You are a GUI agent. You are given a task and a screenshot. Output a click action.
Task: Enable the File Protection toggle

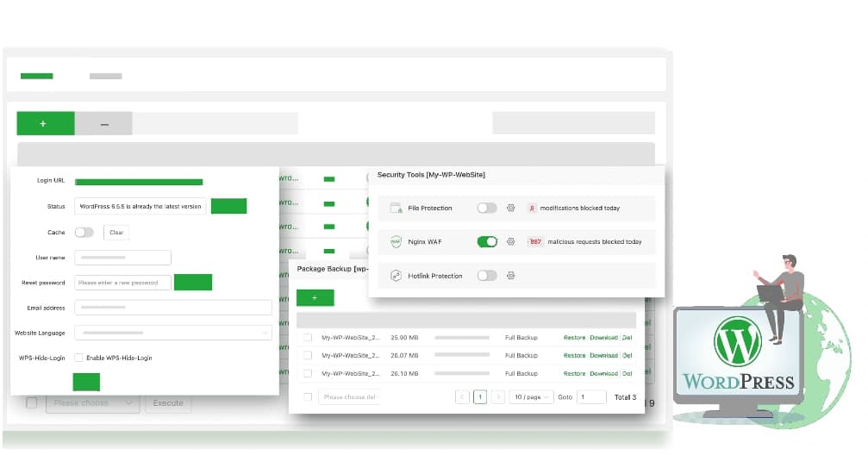point(487,208)
